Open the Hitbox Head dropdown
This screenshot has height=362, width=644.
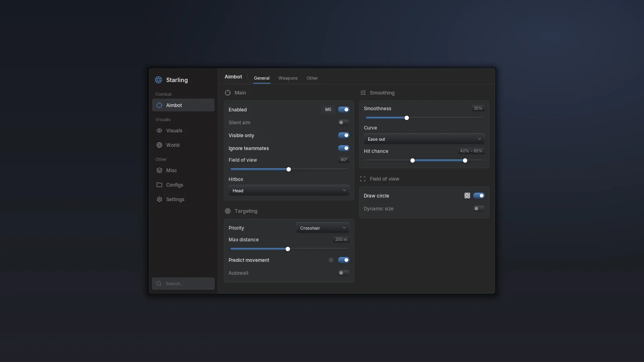click(x=289, y=191)
